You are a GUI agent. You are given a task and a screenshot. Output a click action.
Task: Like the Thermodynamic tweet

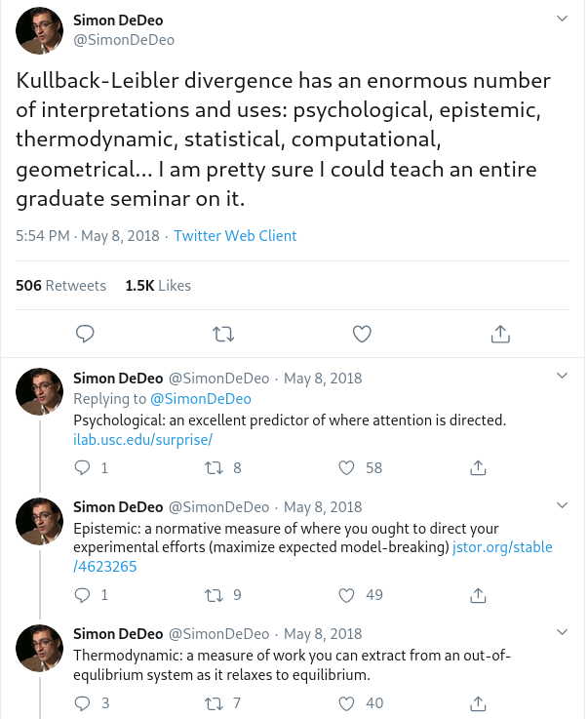coord(345,702)
